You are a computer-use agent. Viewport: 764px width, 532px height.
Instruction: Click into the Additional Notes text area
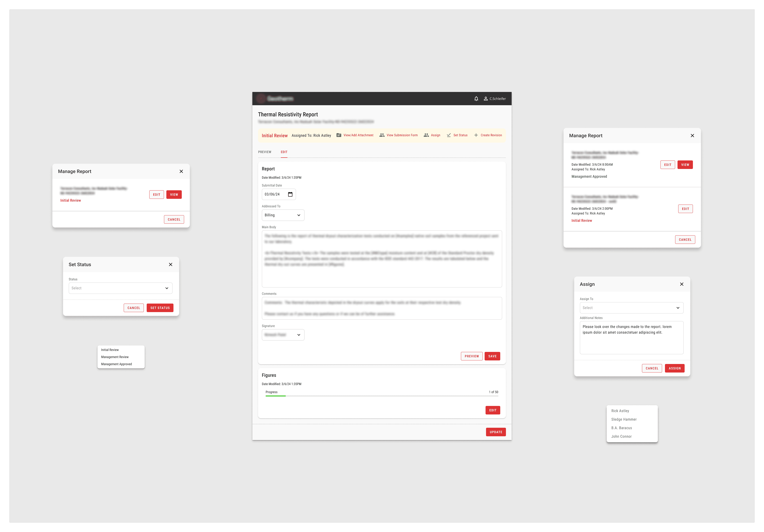coord(631,338)
